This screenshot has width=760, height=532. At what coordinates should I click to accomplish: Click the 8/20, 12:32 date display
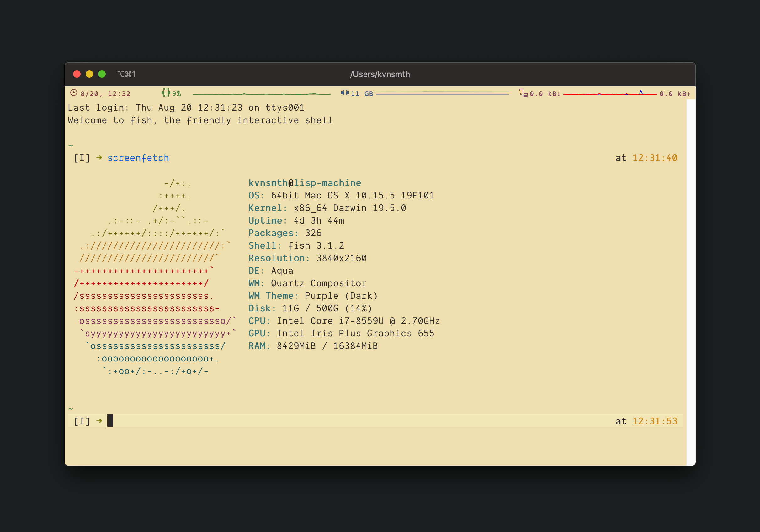coord(105,94)
